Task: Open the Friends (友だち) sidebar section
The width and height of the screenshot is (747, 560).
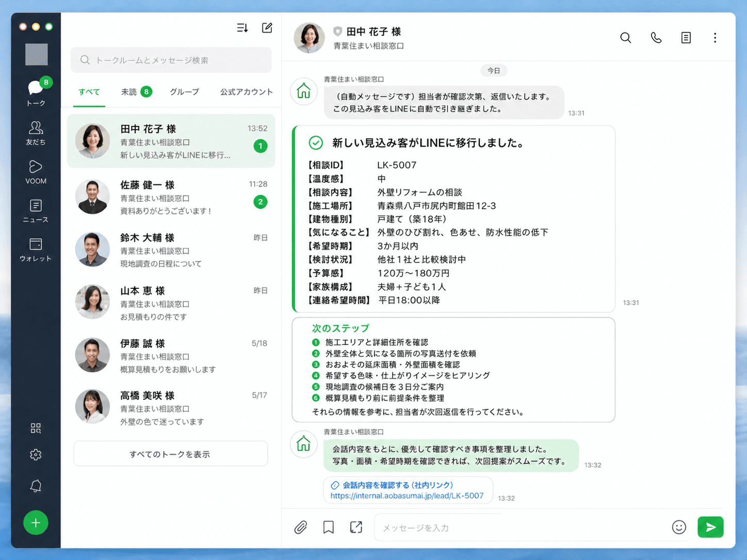Action: pyautogui.click(x=36, y=133)
